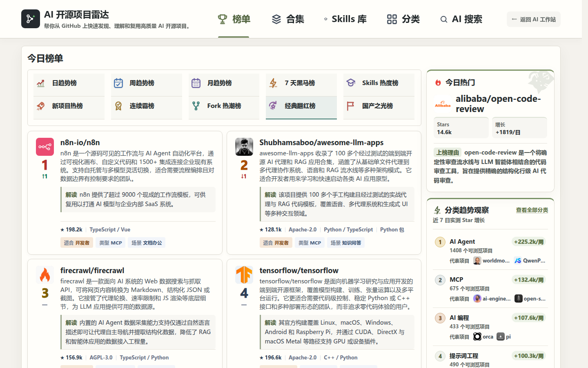Click the QwenP... project icon
The height and width of the screenshot is (368, 588).
click(518, 260)
